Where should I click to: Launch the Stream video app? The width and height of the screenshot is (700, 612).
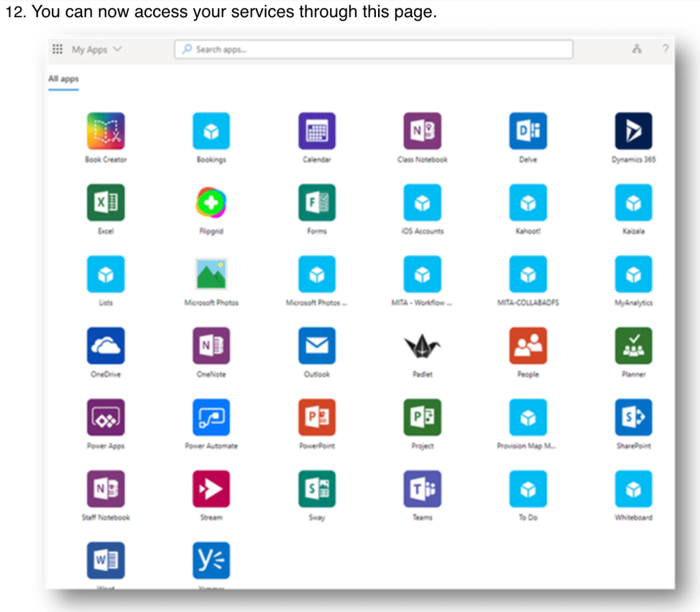tap(211, 489)
